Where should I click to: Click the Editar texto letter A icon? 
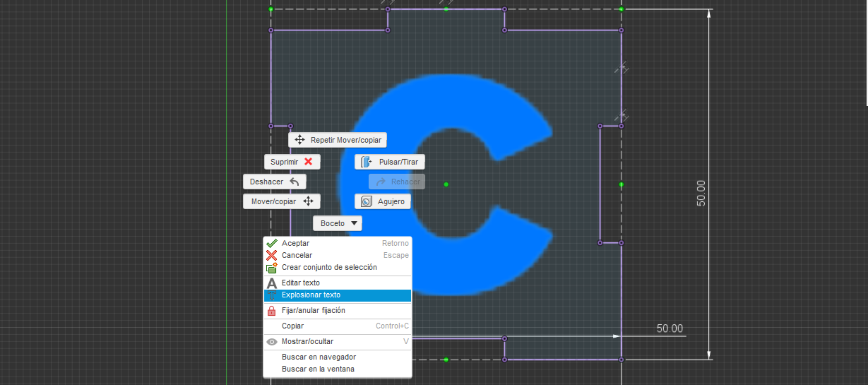click(272, 283)
